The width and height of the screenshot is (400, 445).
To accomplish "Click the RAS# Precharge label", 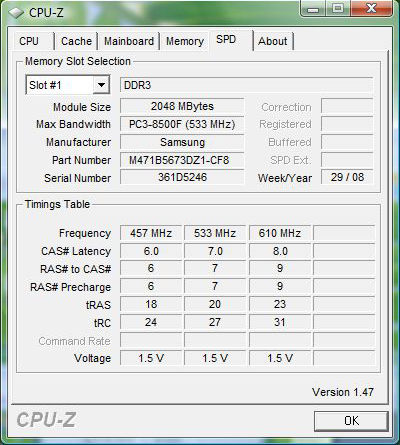I will 71,287.
